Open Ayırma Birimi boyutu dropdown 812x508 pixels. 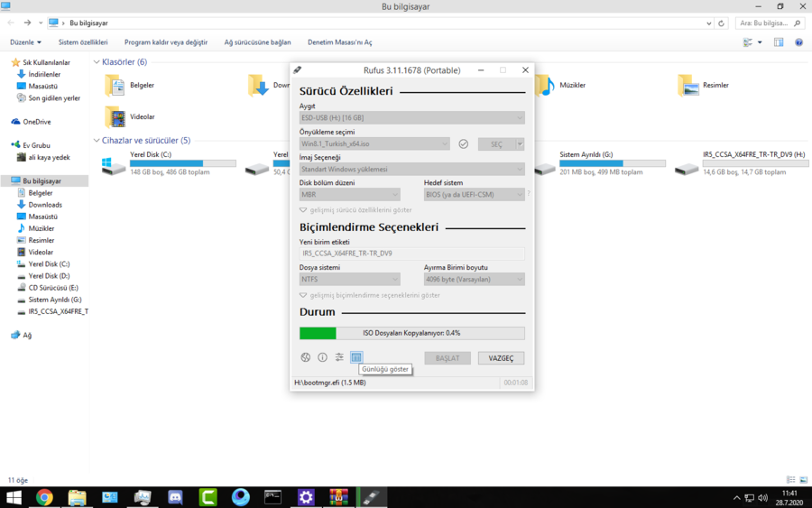(x=474, y=279)
